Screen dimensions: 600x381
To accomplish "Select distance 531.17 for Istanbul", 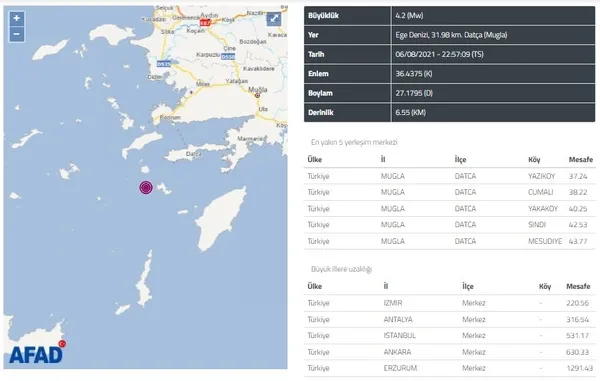I will point(577,336).
